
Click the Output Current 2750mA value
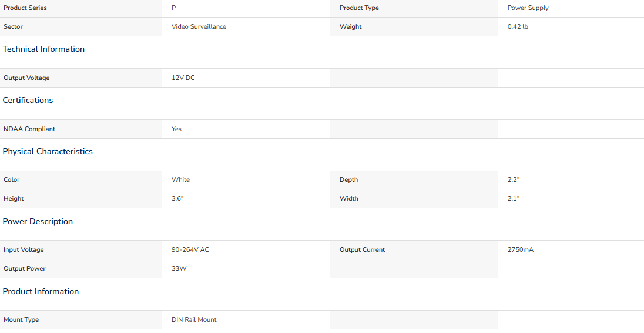point(521,250)
